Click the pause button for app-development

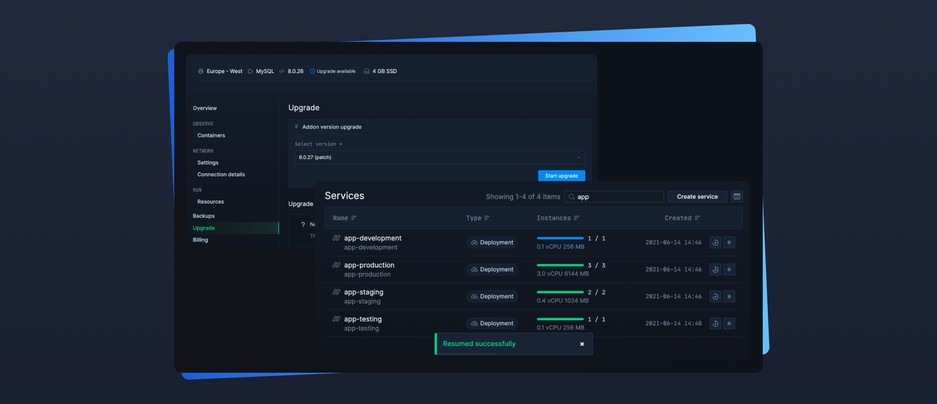(729, 243)
